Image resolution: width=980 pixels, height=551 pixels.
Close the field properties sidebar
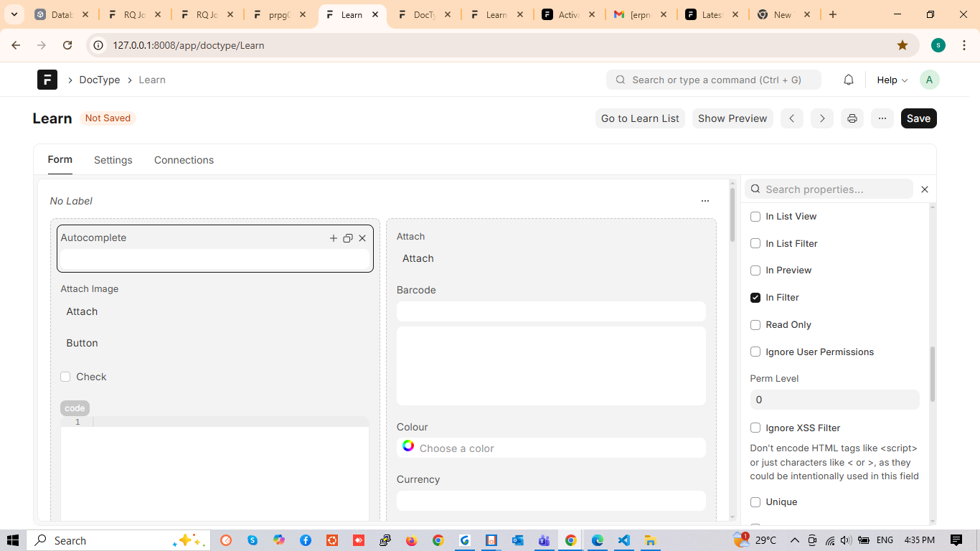[925, 189]
